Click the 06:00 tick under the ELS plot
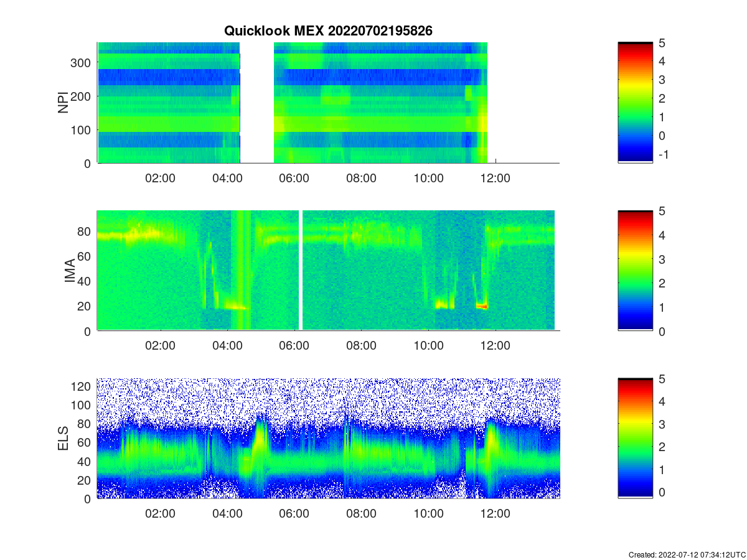 click(x=294, y=514)
